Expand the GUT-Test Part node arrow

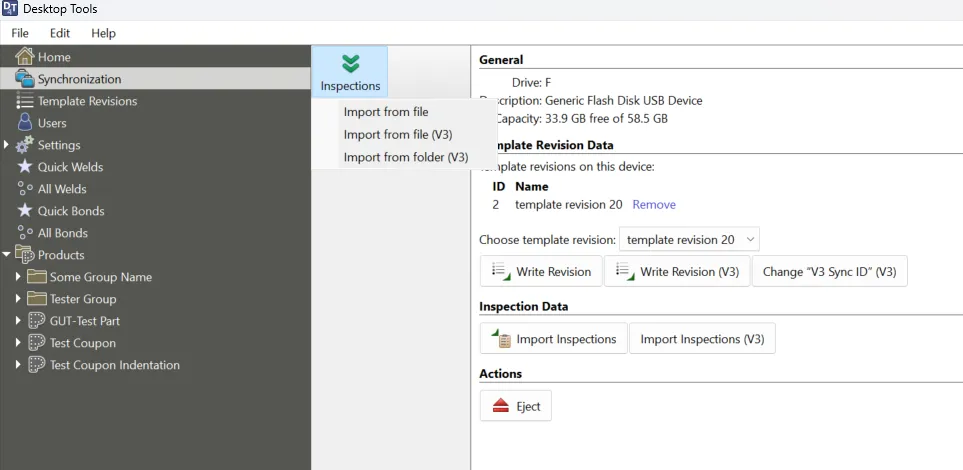point(18,321)
